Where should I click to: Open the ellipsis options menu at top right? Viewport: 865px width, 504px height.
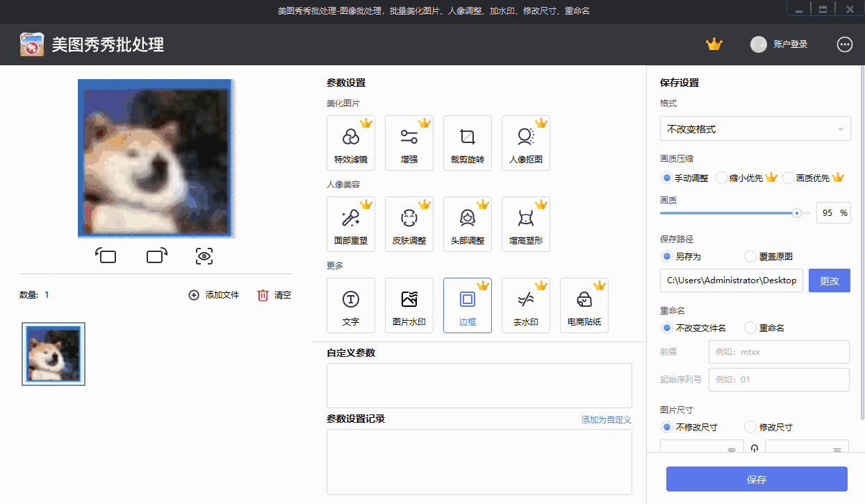845,44
